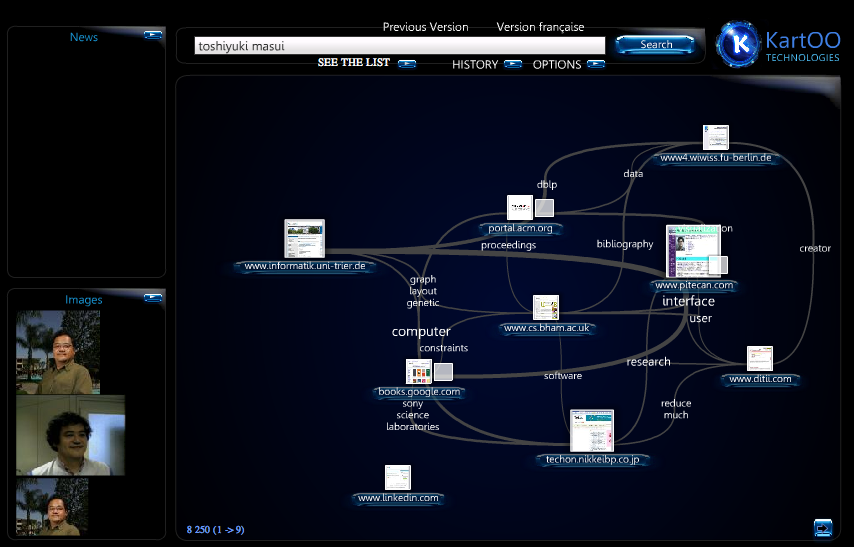854x547 pixels.
Task: Click the HISTORY label
Action: point(475,64)
